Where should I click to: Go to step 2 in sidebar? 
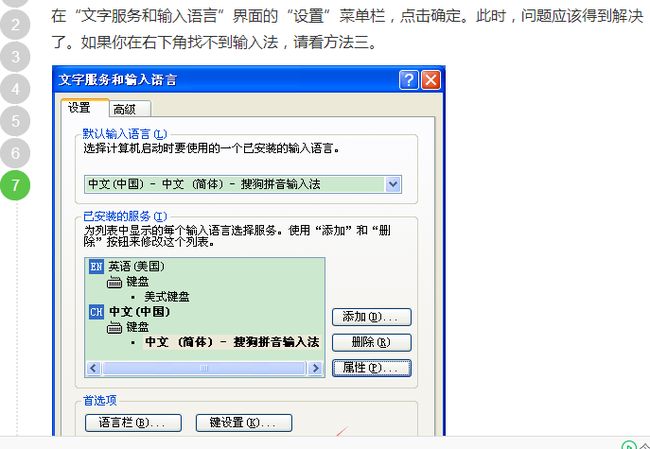coord(15,25)
